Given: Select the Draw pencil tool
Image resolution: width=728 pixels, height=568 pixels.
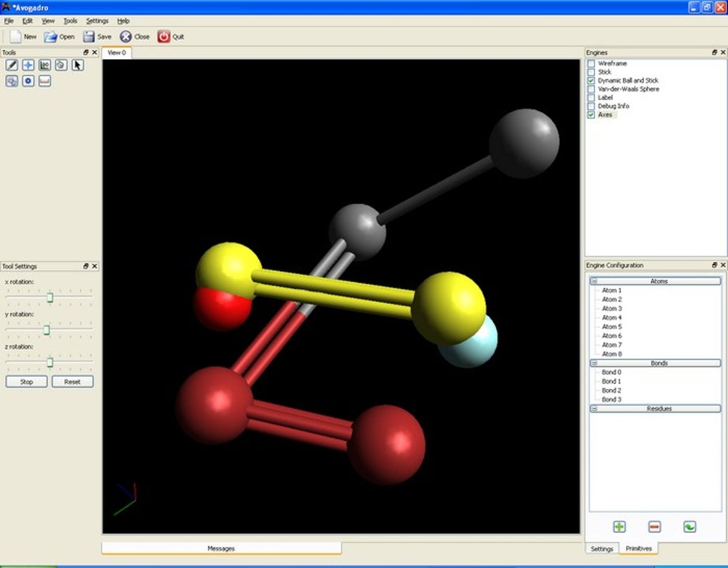Looking at the screenshot, I should pos(12,65).
